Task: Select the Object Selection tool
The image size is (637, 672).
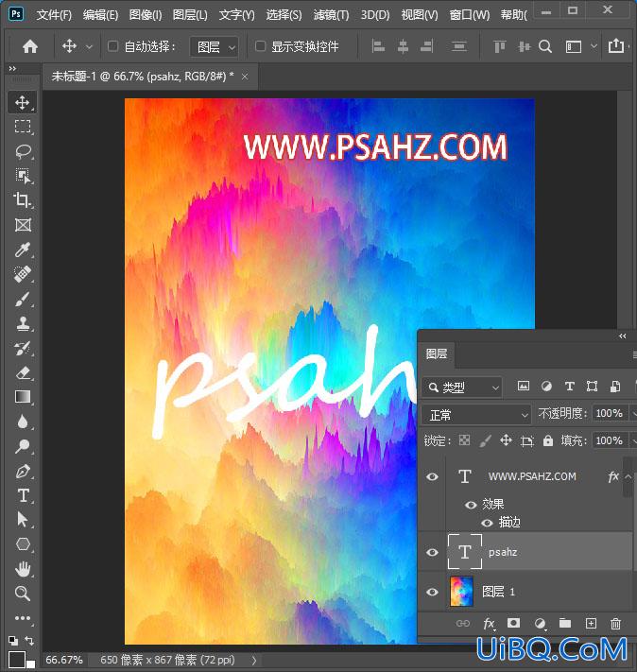Action: coord(23,176)
